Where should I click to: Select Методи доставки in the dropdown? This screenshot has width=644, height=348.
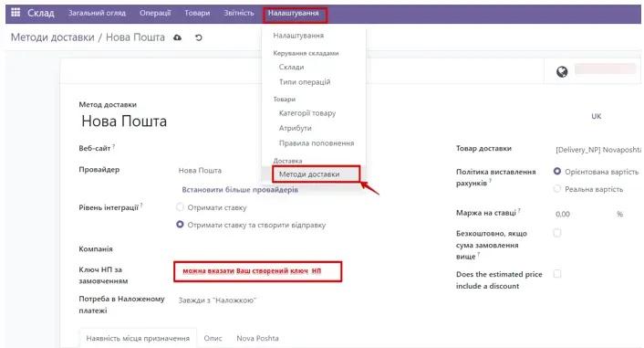[x=309, y=174]
